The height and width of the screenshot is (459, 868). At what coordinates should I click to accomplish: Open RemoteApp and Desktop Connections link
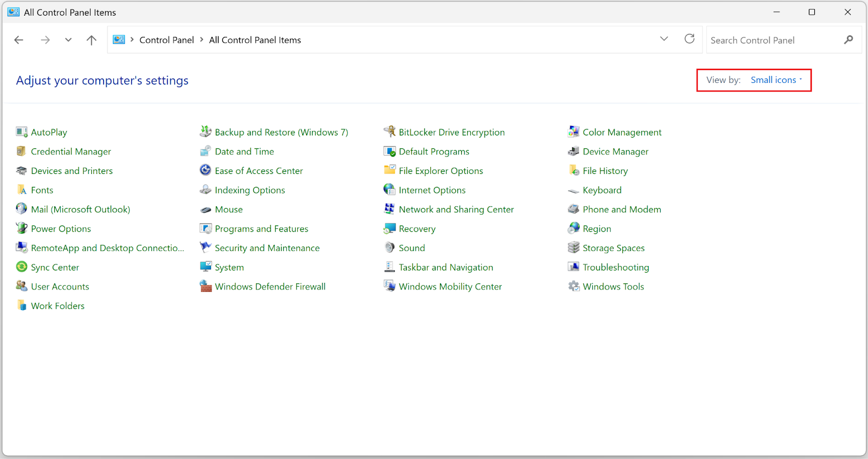click(x=107, y=248)
